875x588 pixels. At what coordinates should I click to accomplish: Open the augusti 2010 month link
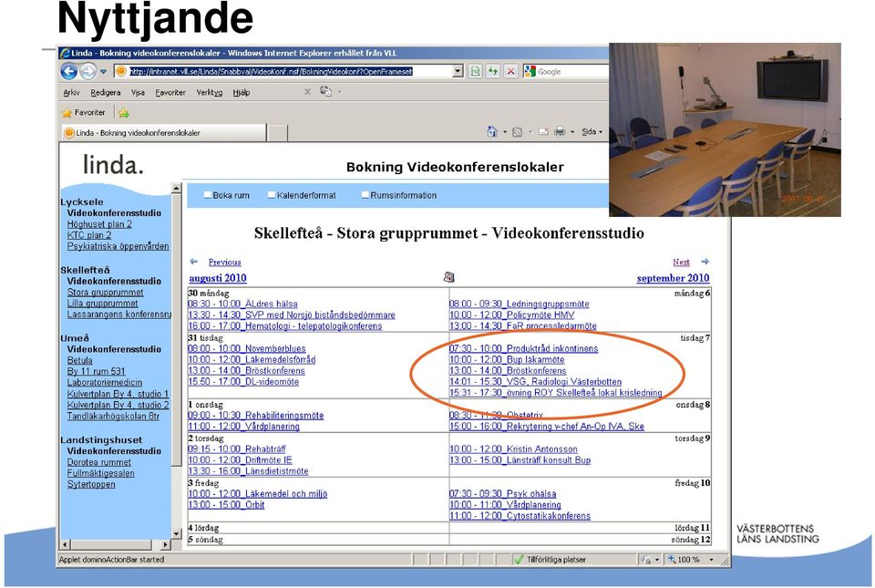click(218, 278)
